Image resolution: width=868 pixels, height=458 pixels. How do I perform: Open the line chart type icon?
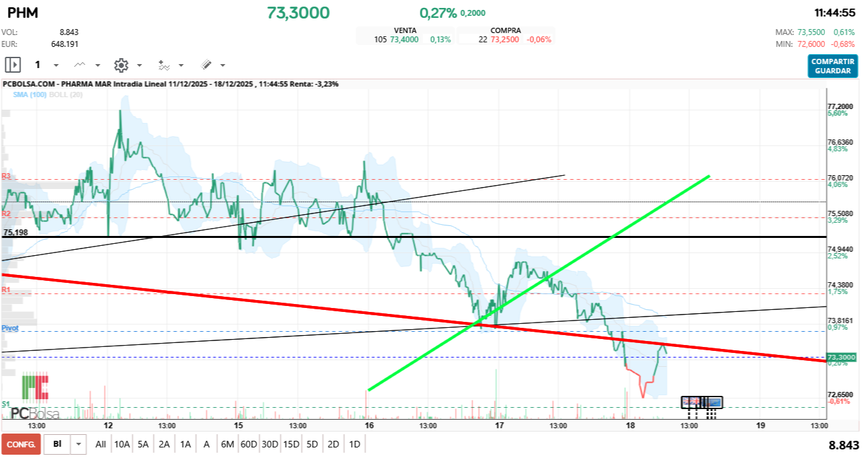click(x=80, y=65)
